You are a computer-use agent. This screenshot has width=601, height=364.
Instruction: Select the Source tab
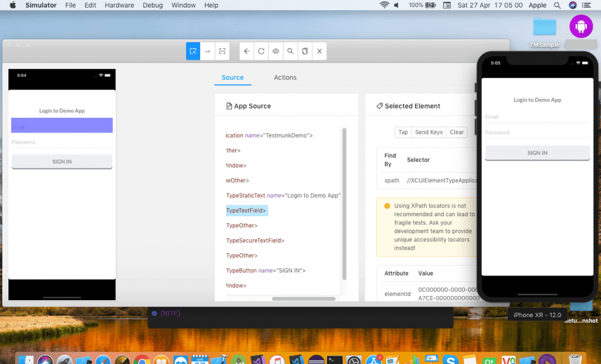232,77
